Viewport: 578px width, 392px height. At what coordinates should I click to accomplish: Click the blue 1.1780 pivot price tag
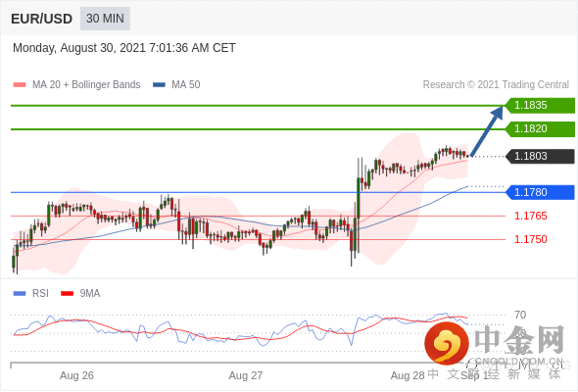[x=540, y=192]
